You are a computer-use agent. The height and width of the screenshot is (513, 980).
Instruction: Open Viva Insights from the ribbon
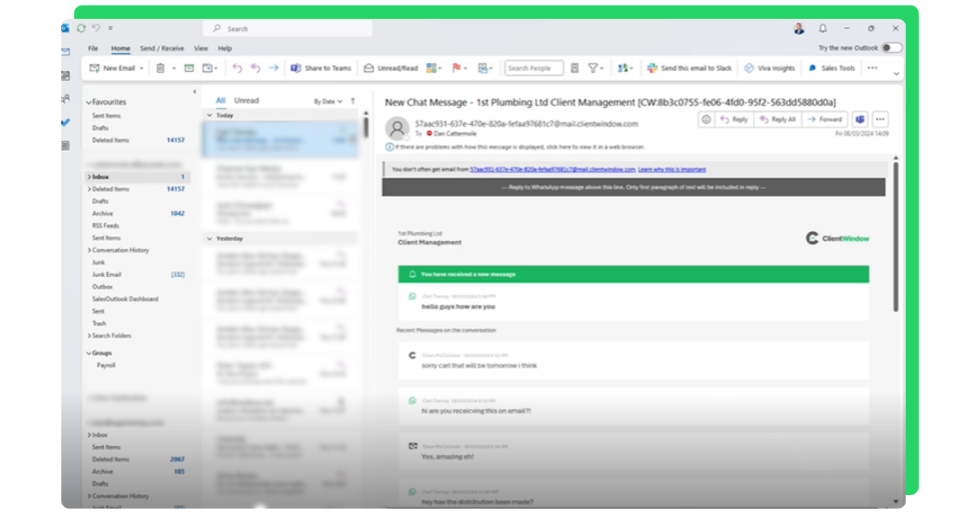tap(769, 69)
